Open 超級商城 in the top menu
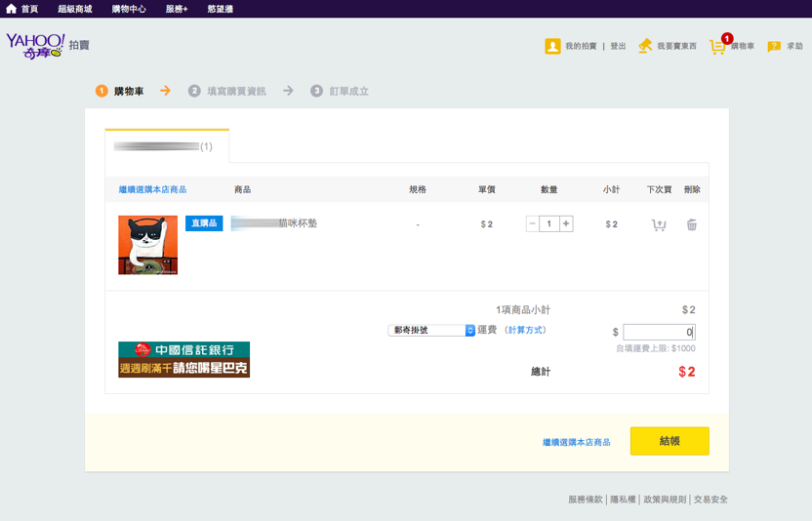This screenshot has height=521, width=812. point(74,9)
